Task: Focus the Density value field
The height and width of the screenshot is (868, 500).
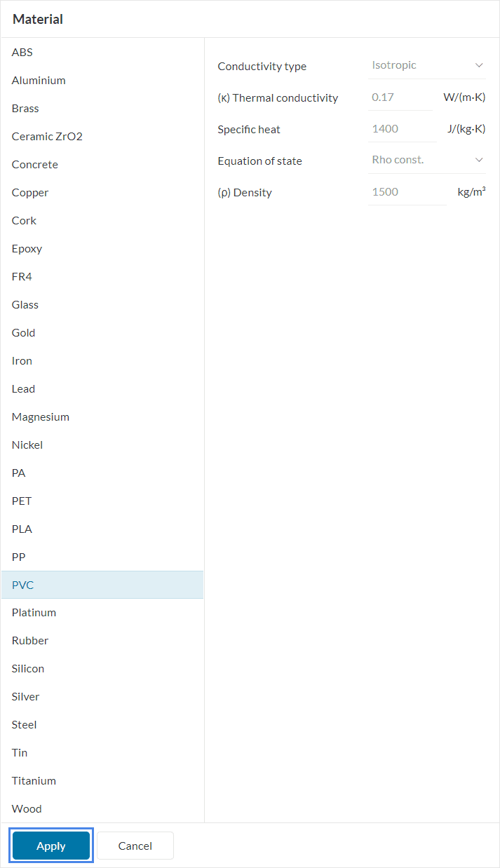Action: (407, 192)
